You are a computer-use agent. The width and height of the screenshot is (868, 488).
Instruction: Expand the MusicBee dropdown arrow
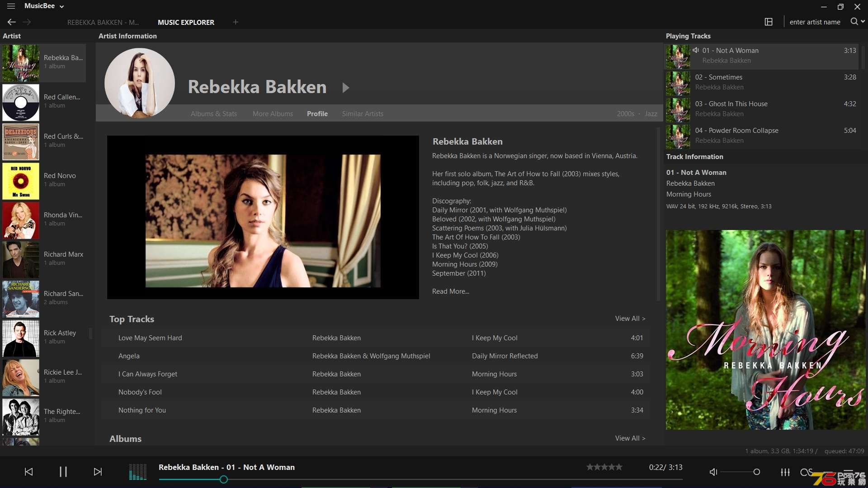[x=62, y=6]
